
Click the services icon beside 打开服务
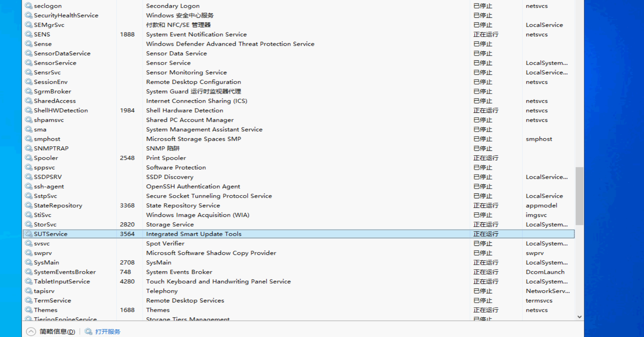88,331
